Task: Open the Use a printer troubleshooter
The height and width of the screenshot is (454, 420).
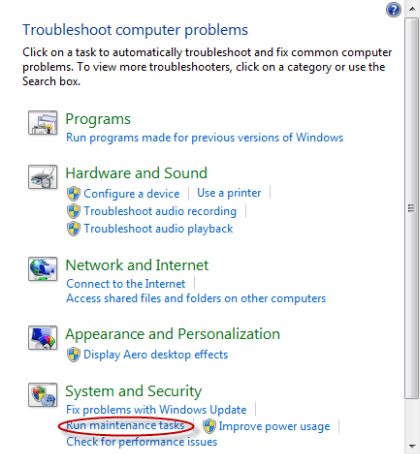Action: point(229,193)
